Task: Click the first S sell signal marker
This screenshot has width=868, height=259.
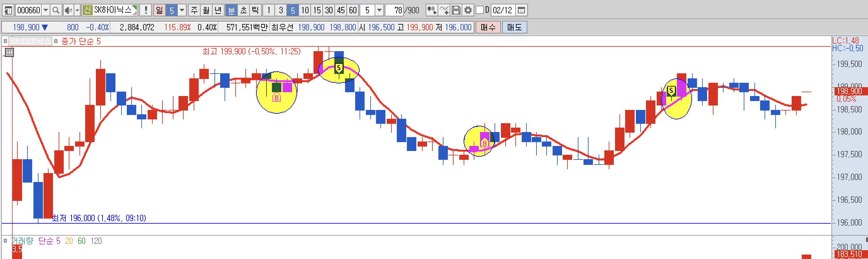Action: tap(339, 68)
